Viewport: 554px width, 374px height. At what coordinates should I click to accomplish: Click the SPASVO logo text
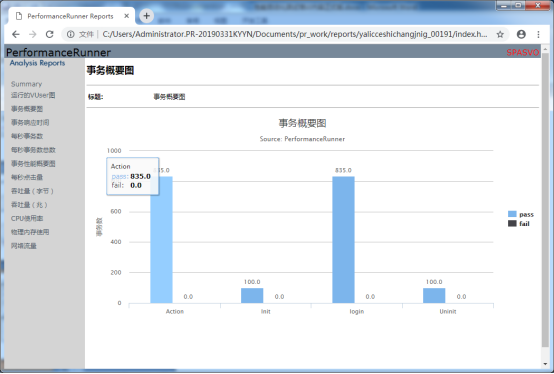tap(523, 52)
